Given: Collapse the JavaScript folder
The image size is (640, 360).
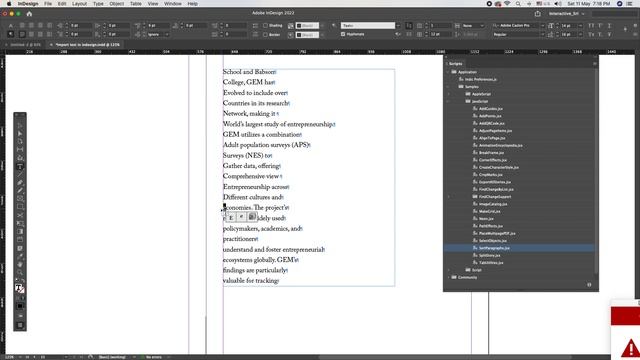Looking at the screenshot, I should coord(448,101).
